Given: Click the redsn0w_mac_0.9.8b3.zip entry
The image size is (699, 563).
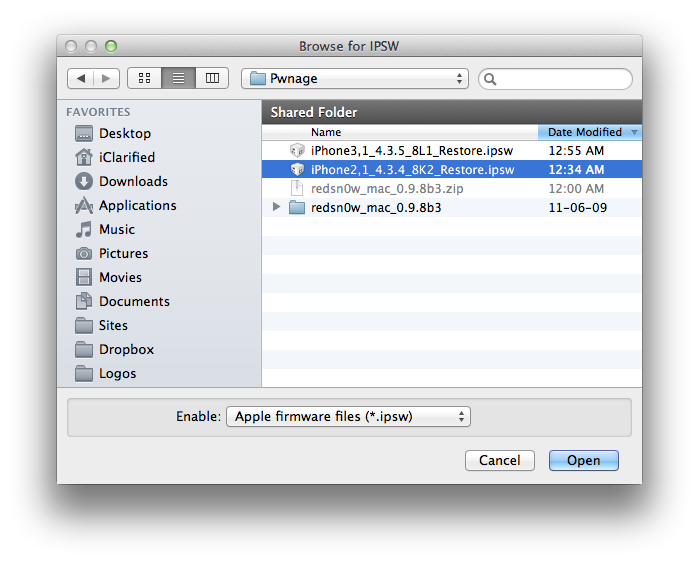Looking at the screenshot, I should click(452, 189).
